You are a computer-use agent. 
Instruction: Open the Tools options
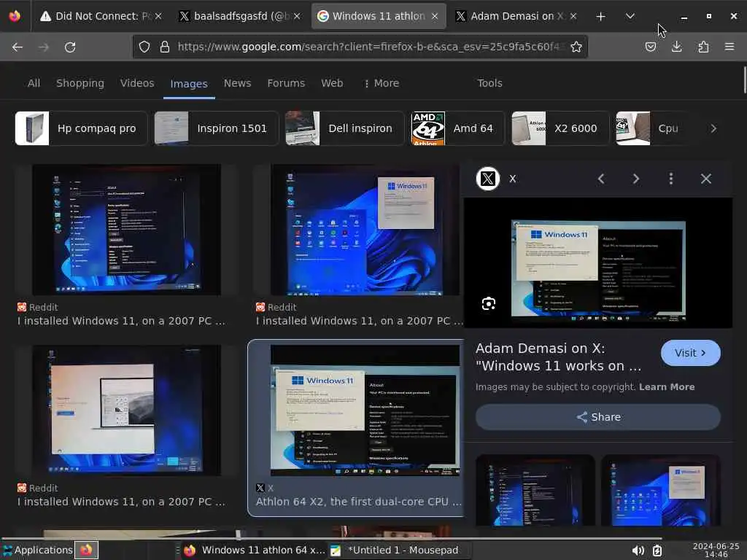tap(489, 83)
